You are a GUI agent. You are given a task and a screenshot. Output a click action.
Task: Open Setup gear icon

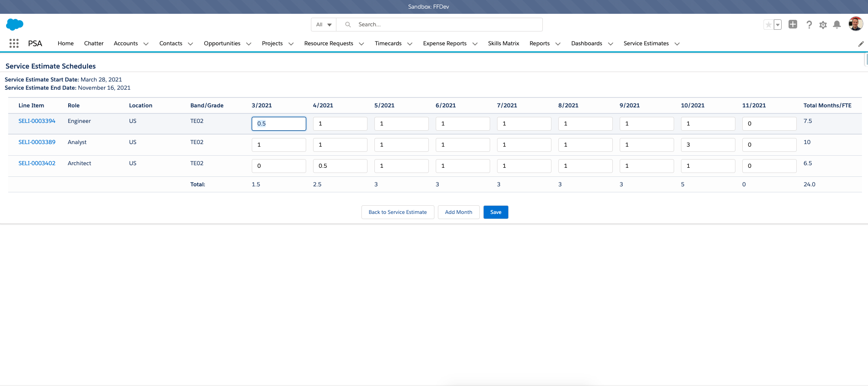[x=823, y=25]
